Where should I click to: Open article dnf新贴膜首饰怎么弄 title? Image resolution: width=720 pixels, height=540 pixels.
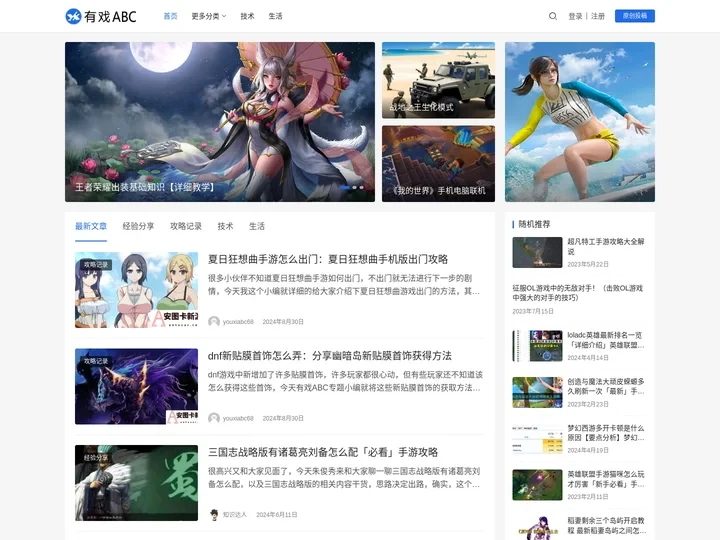pos(330,355)
